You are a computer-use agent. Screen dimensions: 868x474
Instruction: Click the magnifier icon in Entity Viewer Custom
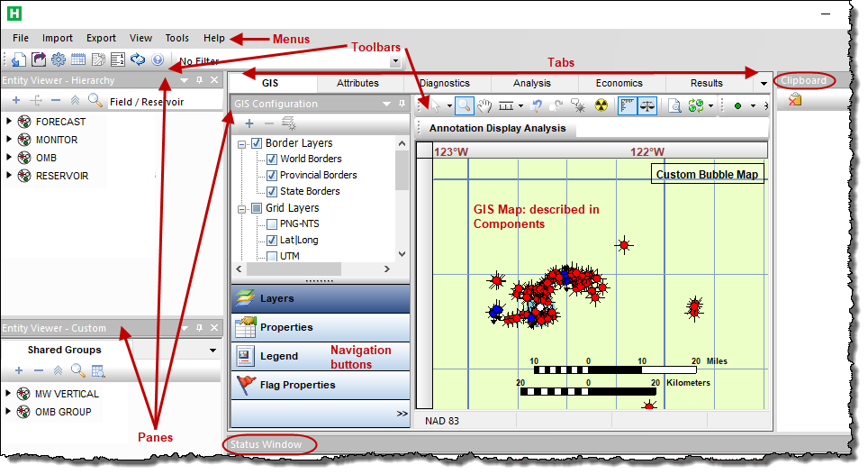click(x=77, y=370)
